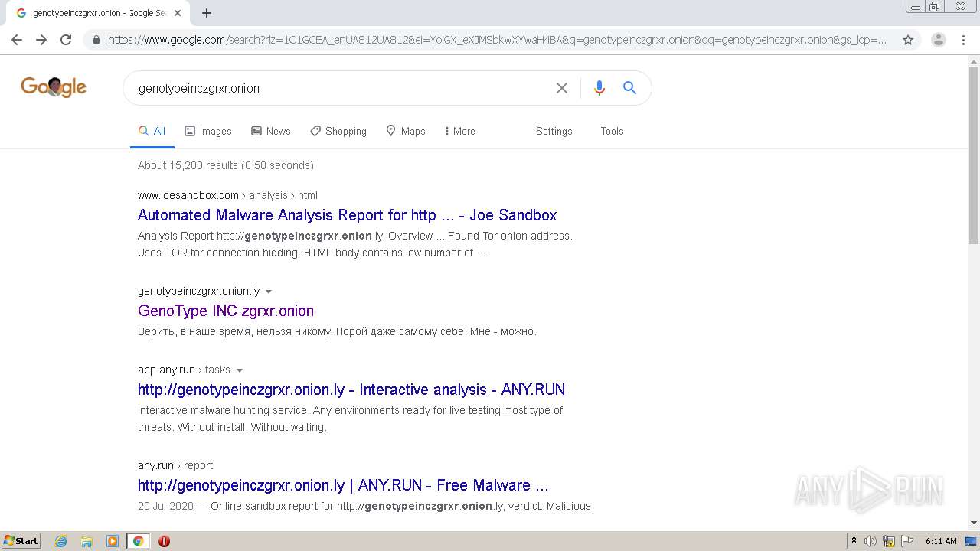The image size is (980, 551).
Task: Open GenoType INC zgrxr.onion result
Action: [226, 311]
